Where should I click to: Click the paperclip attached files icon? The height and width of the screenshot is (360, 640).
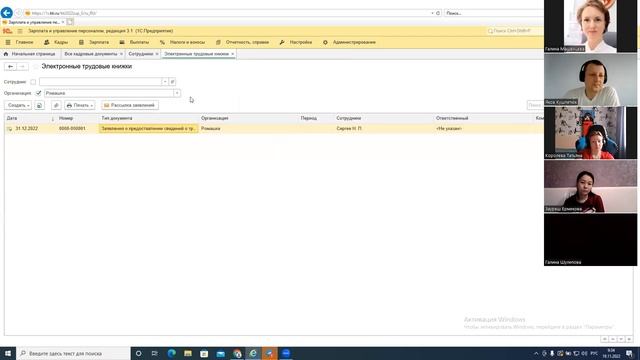(x=56, y=105)
